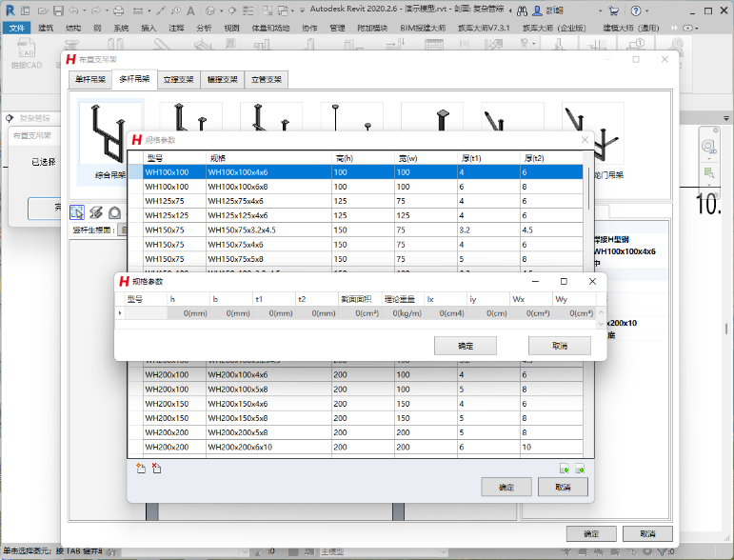
Task: Click the empty 型号 cell in the new row
Action: (145, 312)
